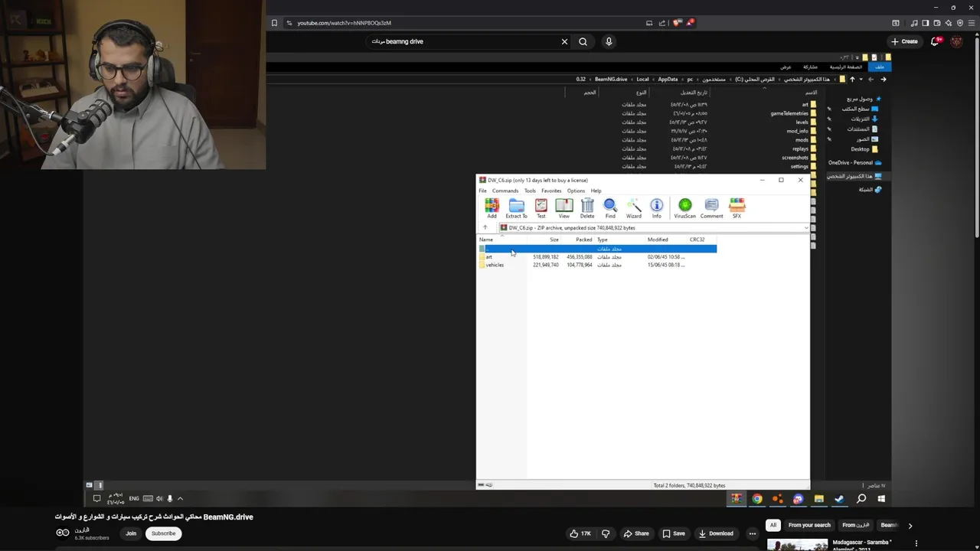Click BeamNG.drive in Explorer address path
Screen dimensions: 980x551
point(611,79)
